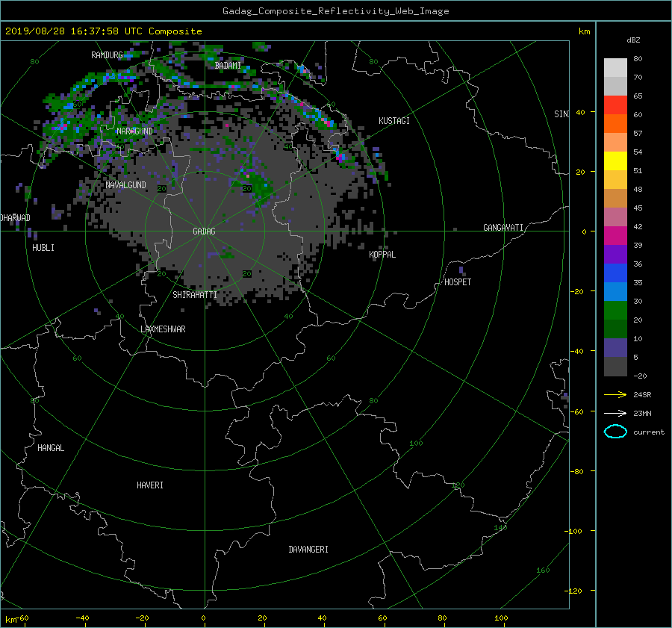The width and height of the screenshot is (672, 628).
Task: Click the dBZ legend value 35
Action: [638, 282]
